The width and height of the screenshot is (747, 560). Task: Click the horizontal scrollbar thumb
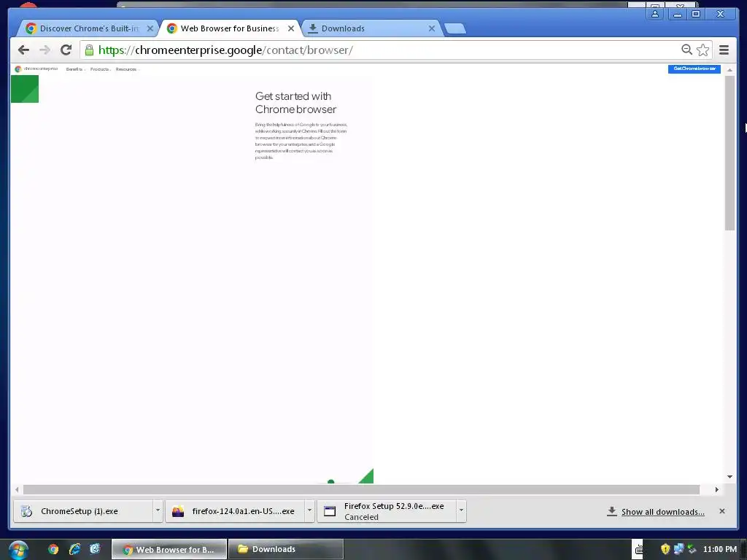[361, 489]
